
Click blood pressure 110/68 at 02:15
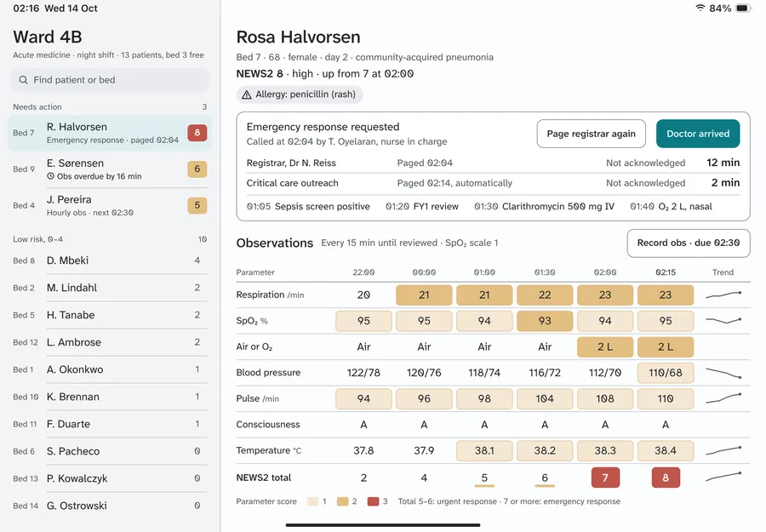click(x=666, y=373)
